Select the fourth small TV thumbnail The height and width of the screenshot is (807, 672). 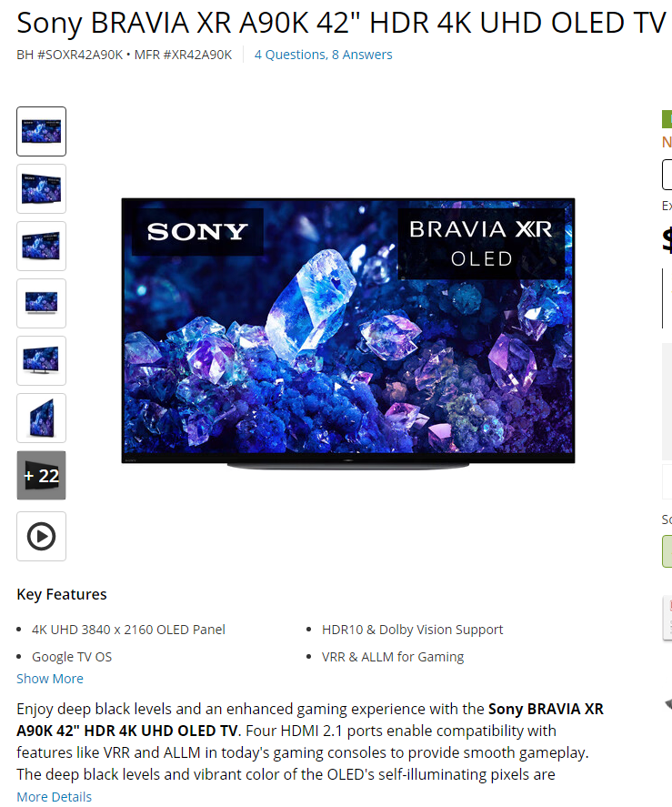coord(41,303)
